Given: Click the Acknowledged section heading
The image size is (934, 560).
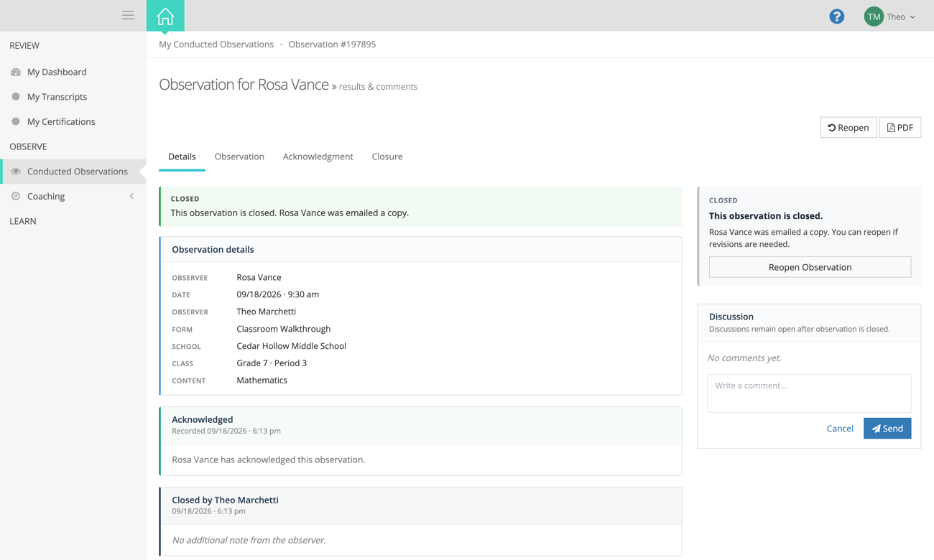Looking at the screenshot, I should pyautogui.click(x=202, y=419).
